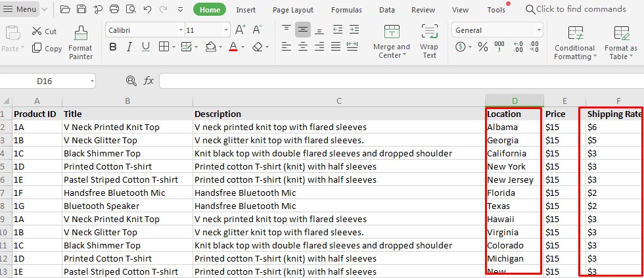The image size is (644, 278).
Task: Increase decimal places
Action: 518,47
